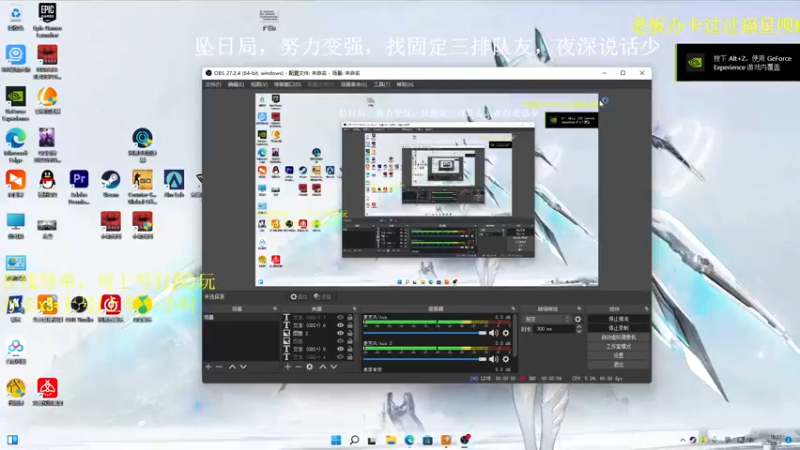Open the 帮助(H) menu in OBS
This screenshot has height=450, width=800.
click(x=405, y=85)
